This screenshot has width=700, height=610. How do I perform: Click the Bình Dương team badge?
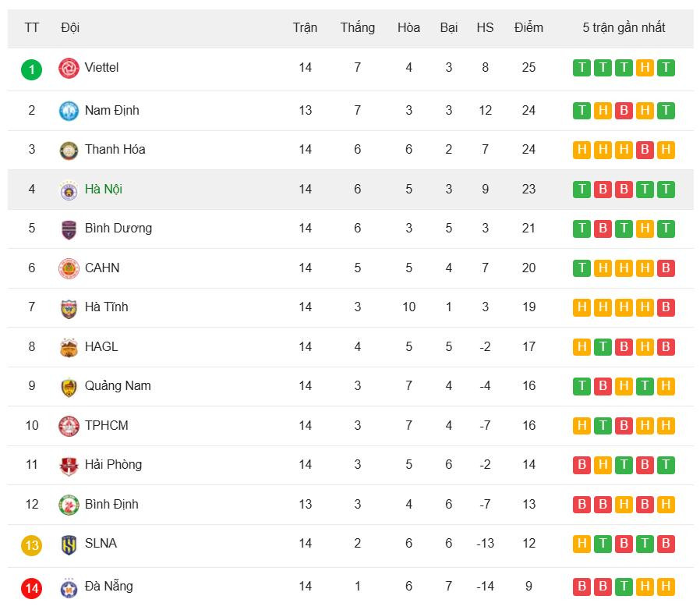pos(69,229)
